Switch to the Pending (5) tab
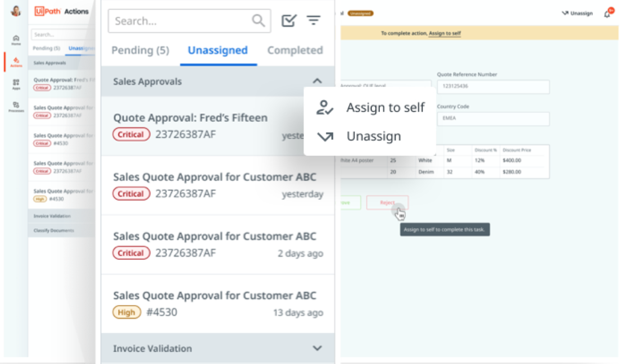 click(140, 51)
